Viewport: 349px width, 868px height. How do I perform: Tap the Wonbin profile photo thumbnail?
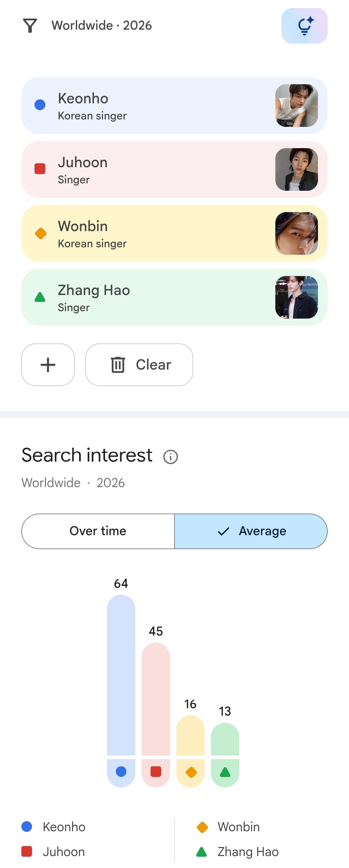click(x=296, y=233)
